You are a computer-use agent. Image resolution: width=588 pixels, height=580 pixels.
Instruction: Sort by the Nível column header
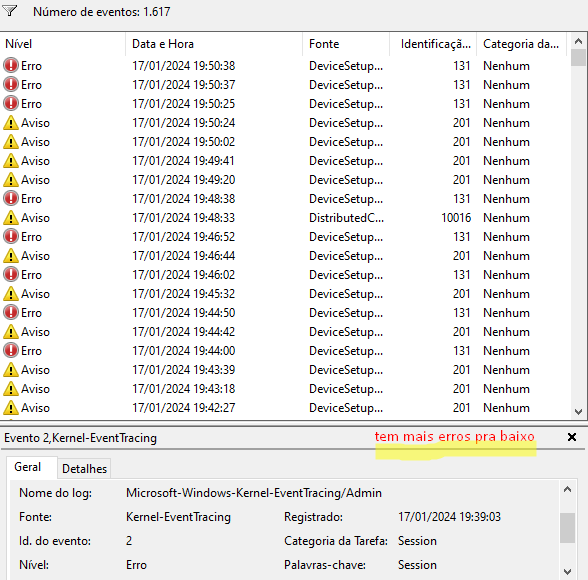63,44
